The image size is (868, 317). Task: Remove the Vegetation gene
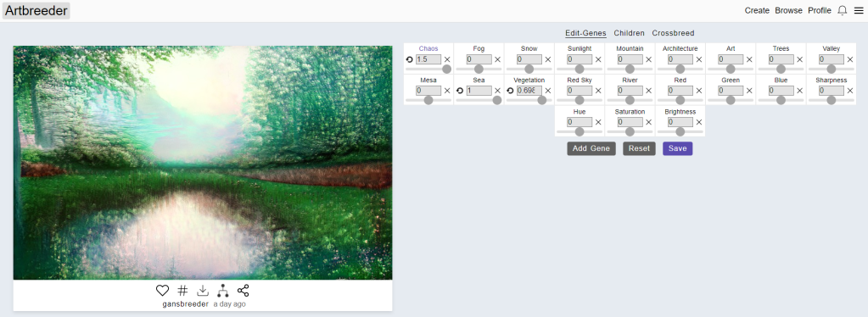(548, 91)
